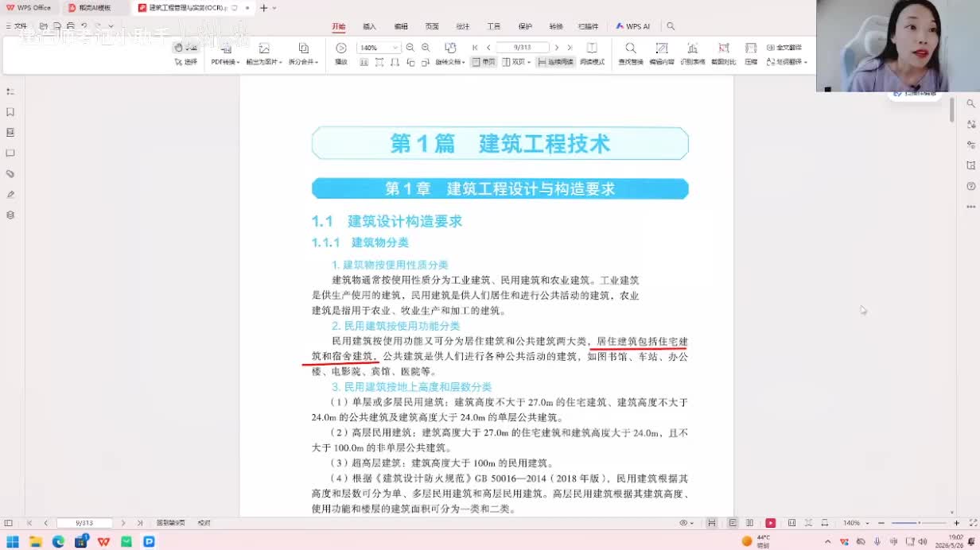The image size is (980, 550).
Task: Go to previous page in toolbar
Action: click(x=488, y=48)
